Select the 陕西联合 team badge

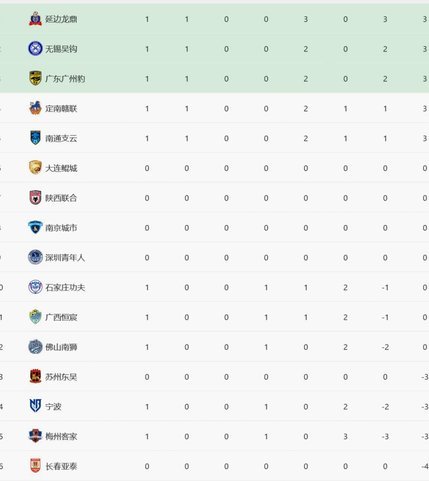(35, 198)
